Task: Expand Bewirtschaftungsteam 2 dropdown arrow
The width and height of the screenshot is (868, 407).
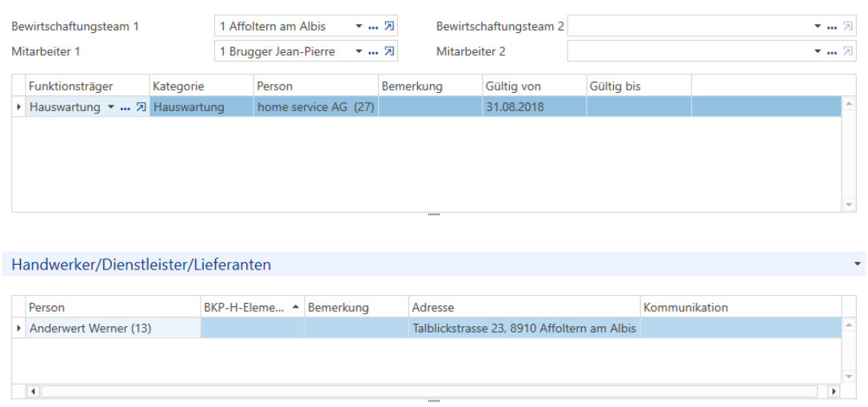Action: pyautogui.click(x=817, y=26)
